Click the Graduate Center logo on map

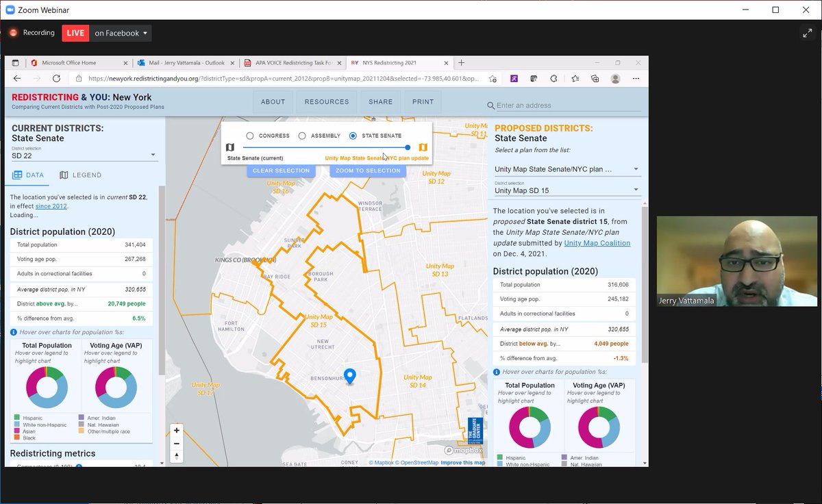pos(475,431)
